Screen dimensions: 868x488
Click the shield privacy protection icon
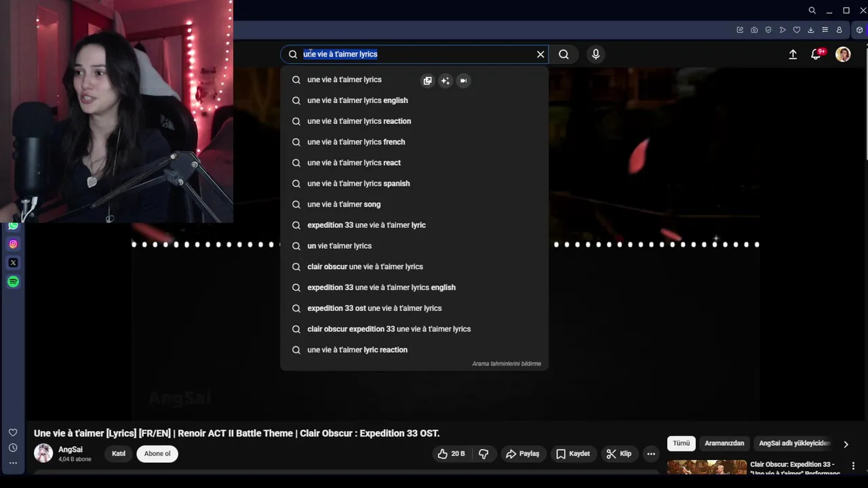click(x=768, y=30)
